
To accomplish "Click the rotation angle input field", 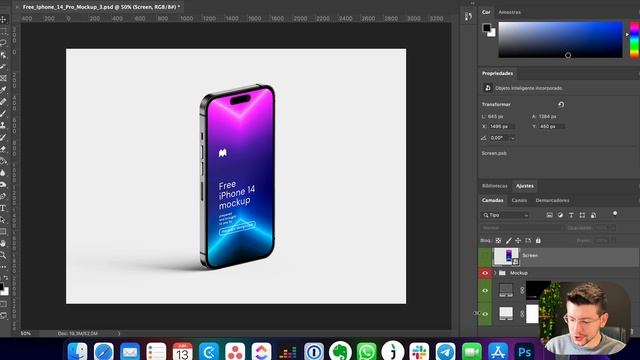I will [499, 138].
